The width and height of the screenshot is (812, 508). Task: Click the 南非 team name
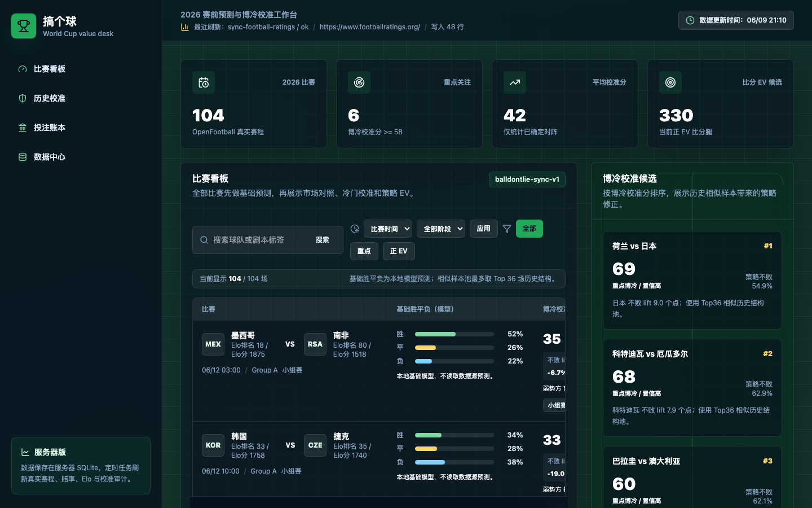[341, 335]
